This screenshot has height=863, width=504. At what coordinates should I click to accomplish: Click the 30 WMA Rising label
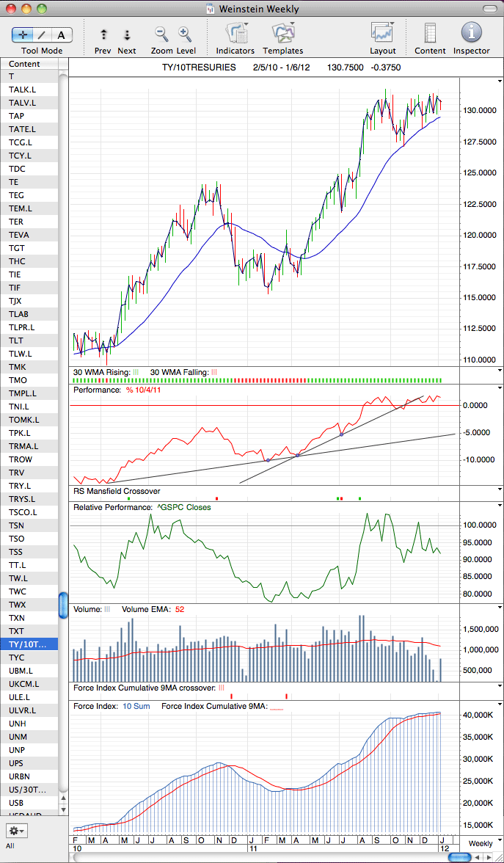pos(101,373)
